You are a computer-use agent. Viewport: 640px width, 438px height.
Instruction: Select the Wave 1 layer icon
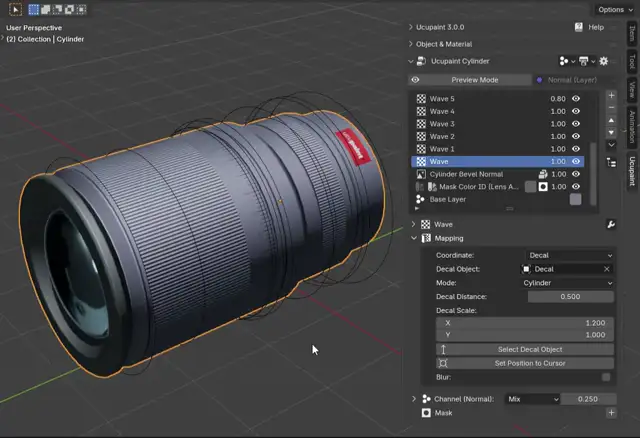[421, 149]
